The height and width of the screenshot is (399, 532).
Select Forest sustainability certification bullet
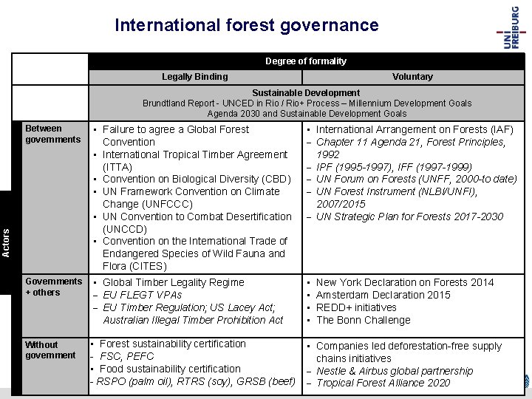[173, 344]
